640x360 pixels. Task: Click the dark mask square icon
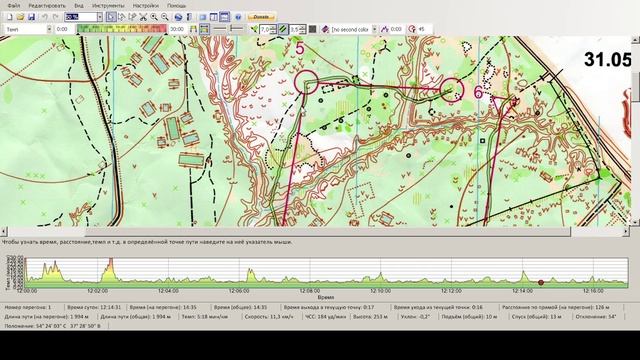click(x=312, y=29)
